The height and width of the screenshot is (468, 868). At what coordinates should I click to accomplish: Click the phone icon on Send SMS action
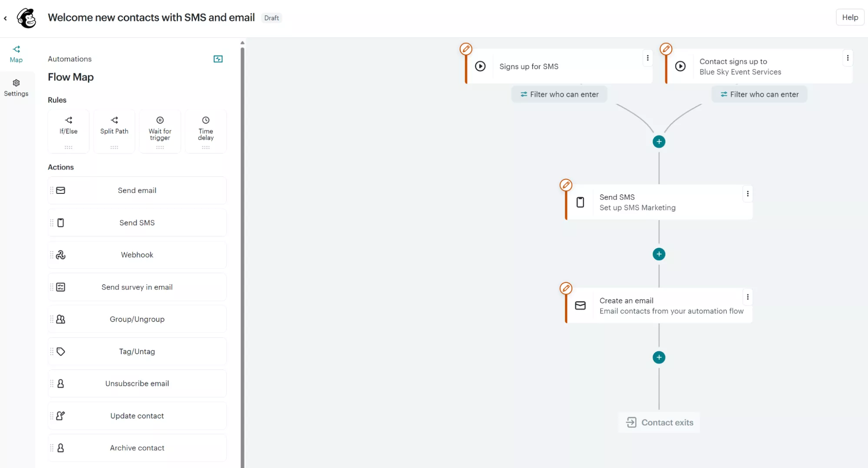coord(61,222)
